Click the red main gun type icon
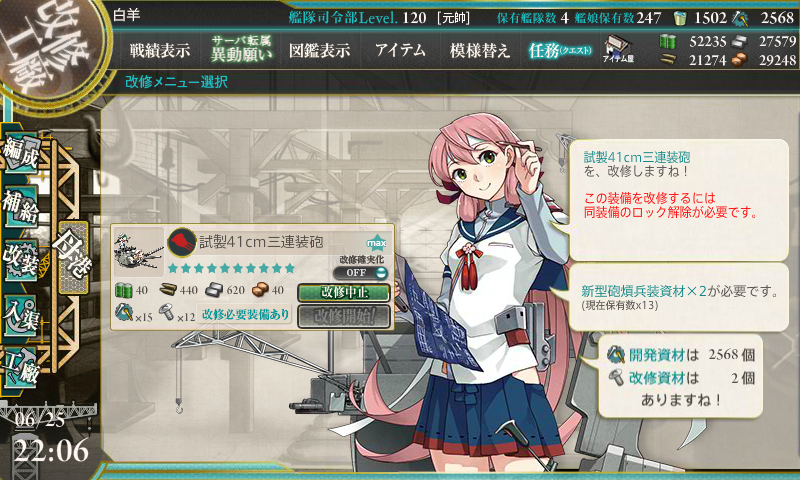 coord(182,242)
